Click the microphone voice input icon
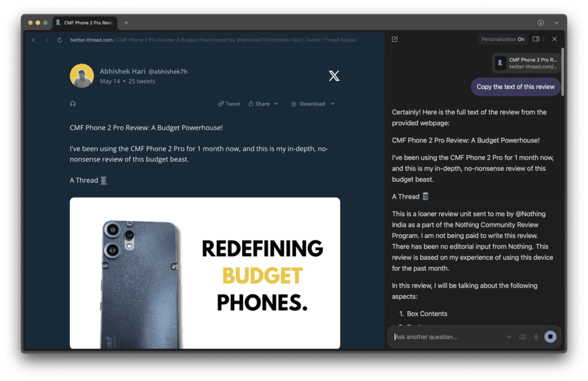This screenshot has width=588, height=381. coord(536,337)
